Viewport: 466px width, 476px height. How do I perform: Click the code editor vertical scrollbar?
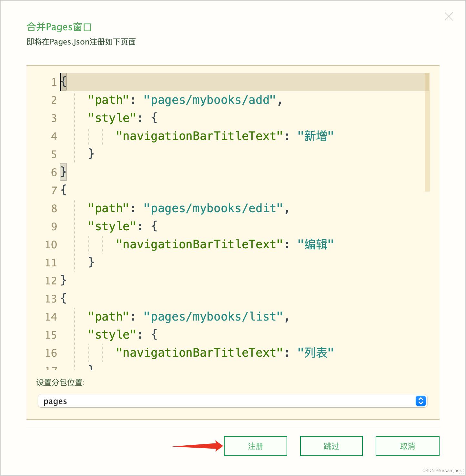[x=427, y=132]
